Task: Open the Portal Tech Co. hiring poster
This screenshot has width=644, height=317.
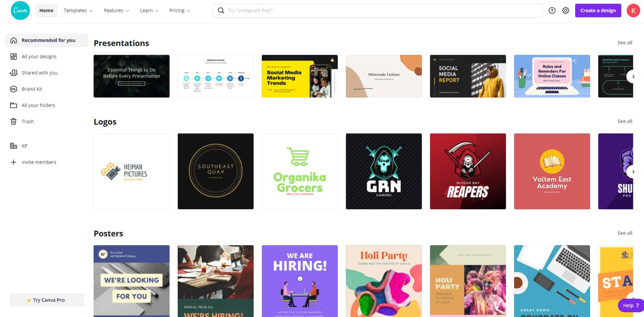Action: tap(216, 281)
